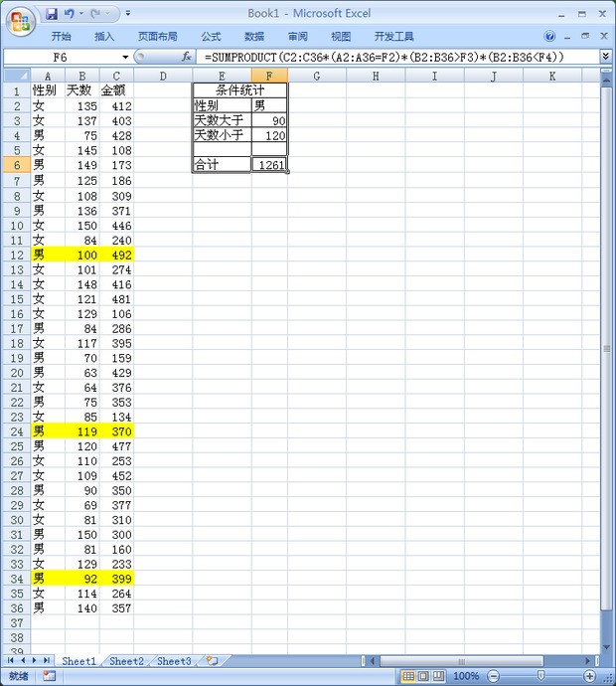Click the scroll right arrow

tap(587, 660)
